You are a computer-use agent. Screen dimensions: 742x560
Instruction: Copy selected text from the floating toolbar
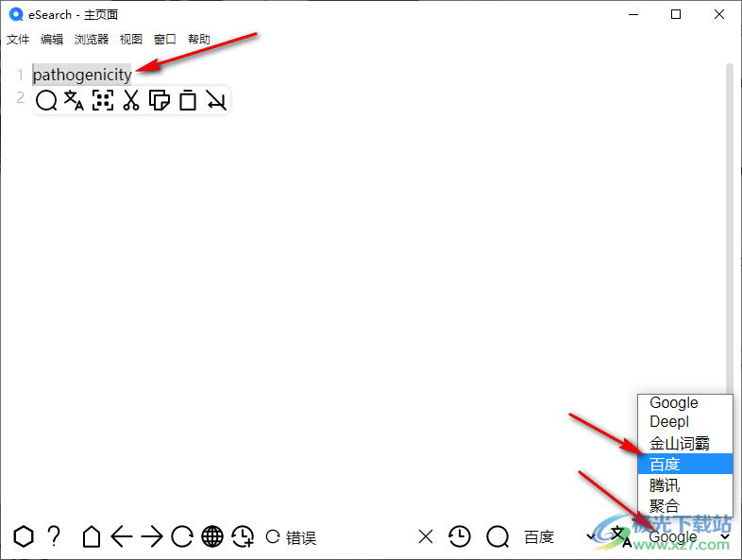pos(160,100)
